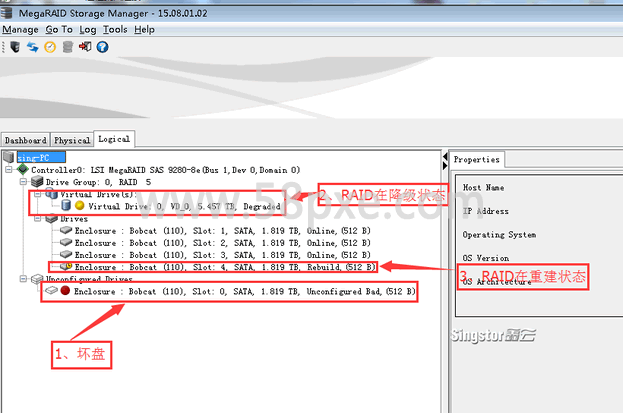Image resolution: width=623 pixels, height=413 pixels.
Task: Select Slot: 3 Online drive row
Action: coord(222,255)
